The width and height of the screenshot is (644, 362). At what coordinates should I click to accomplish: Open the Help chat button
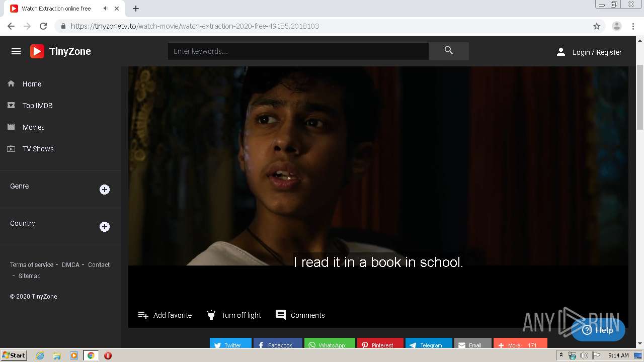pyautogui.click(x=598, y=330)
